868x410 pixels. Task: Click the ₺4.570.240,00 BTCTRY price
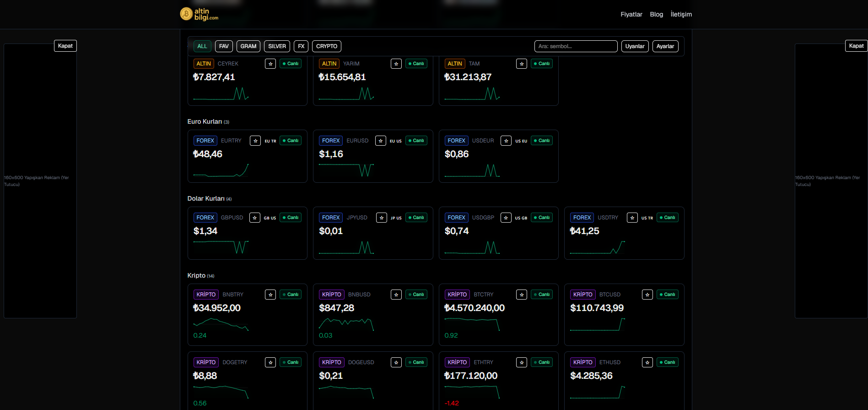tap(474, 308)
